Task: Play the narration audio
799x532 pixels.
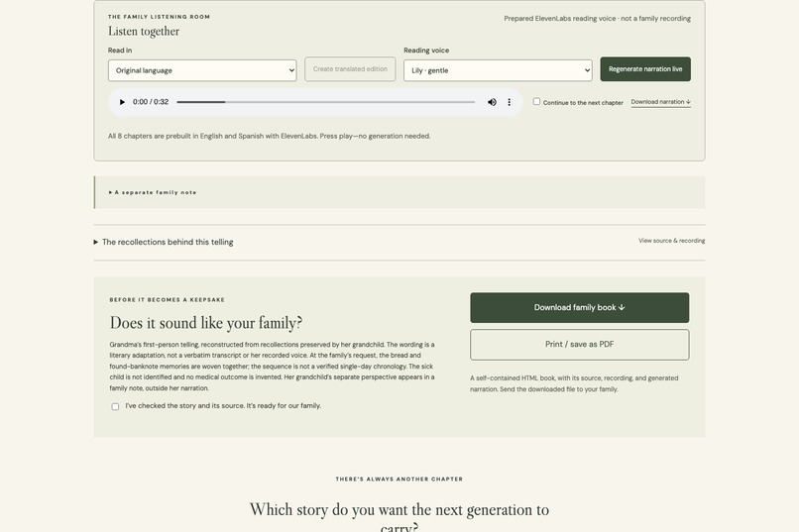Action: (122, 102)
